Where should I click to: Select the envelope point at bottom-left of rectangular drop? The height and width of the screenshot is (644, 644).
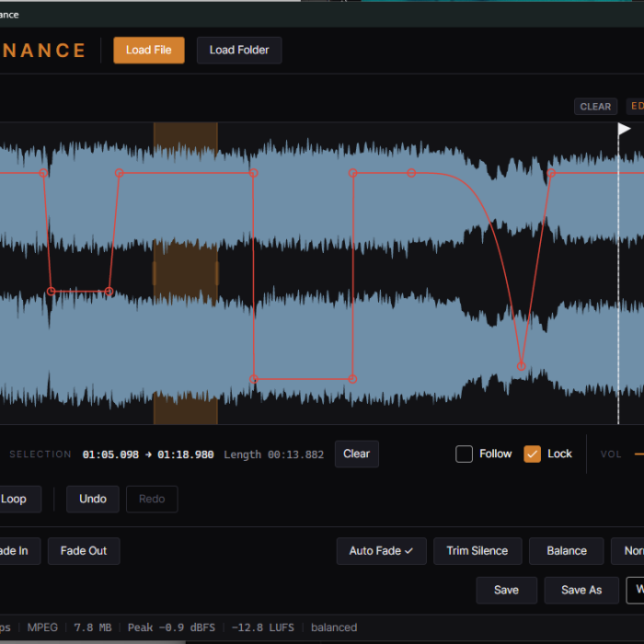coord(254,379)
